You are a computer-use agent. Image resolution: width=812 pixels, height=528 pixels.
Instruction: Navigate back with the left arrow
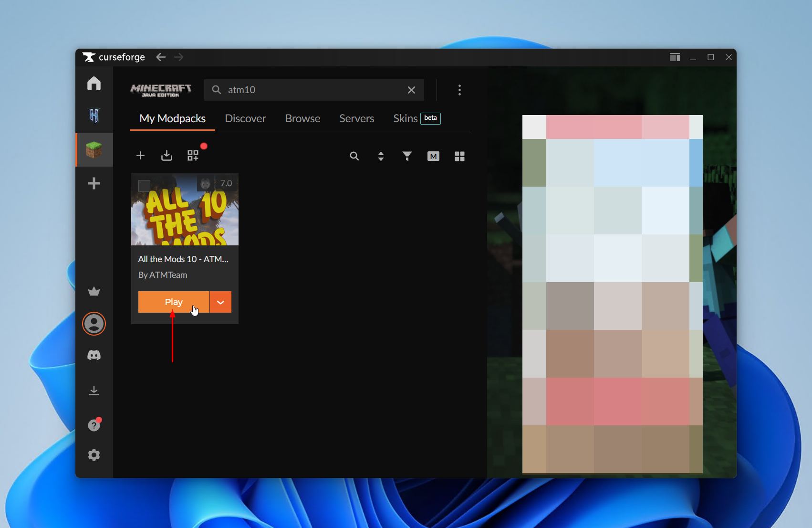[161, 57]
